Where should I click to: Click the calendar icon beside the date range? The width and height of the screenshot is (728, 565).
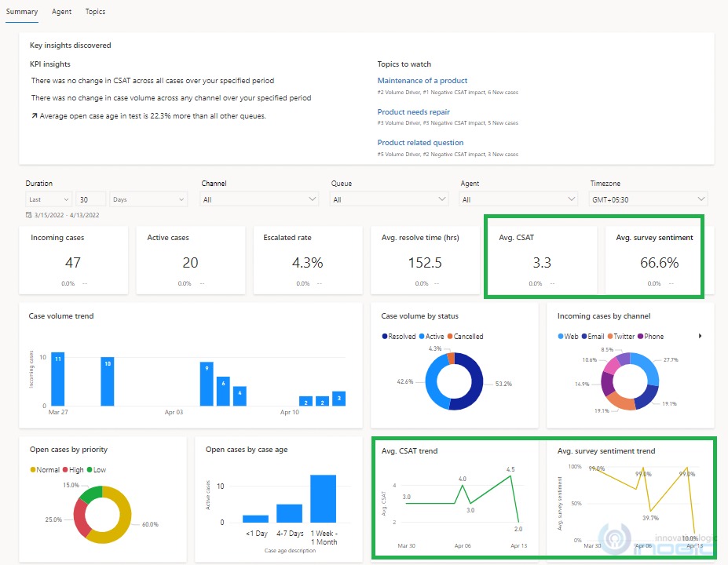(27, 214)
